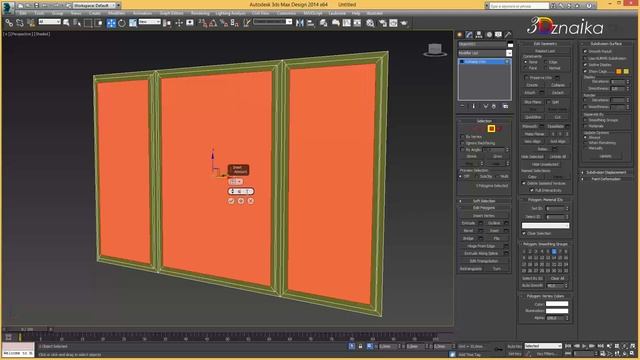This screenshot has width=640, height=360.
Task: Open the Modifier List dropdown
Action: tap(485, 53)
